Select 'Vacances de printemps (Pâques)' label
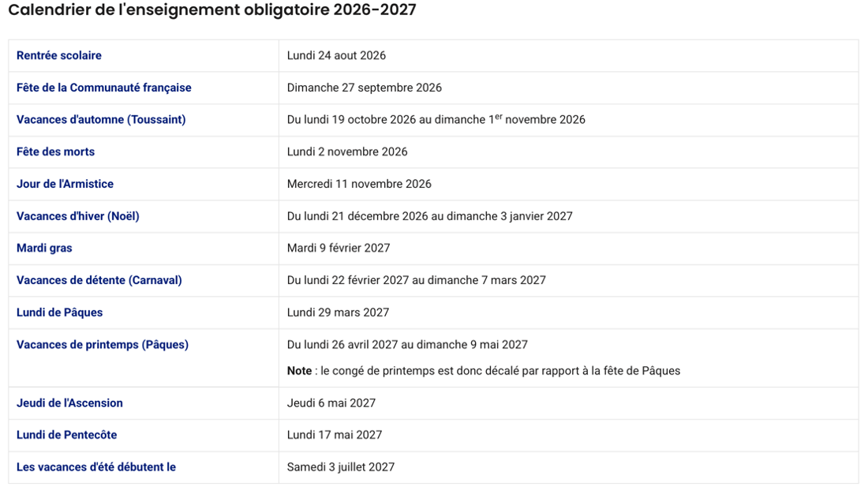Image resolution: width=868 pixels, height=494 pixels. (103, 345)
